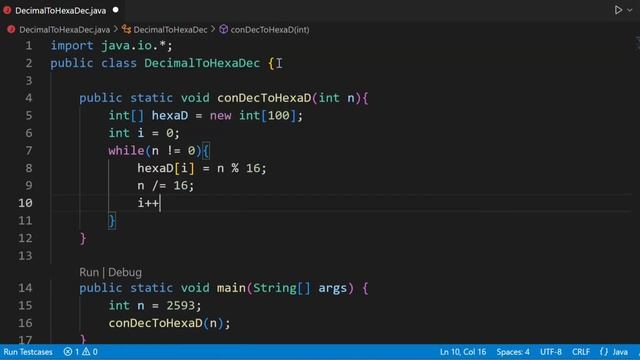This screenshot has height=360, width=640.
Task: Click the braces icon beside Java
Action: [604, 352]
